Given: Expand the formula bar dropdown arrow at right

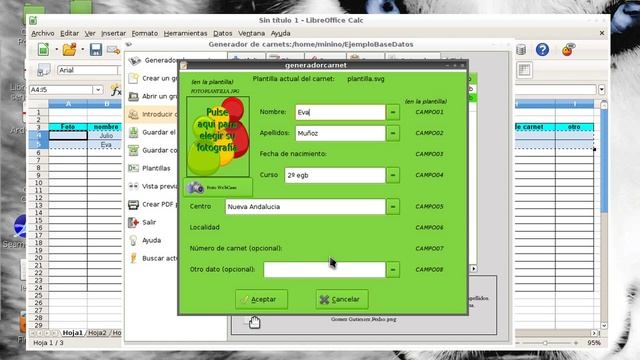Looking at the screenshot, I should tap(602, 90).
